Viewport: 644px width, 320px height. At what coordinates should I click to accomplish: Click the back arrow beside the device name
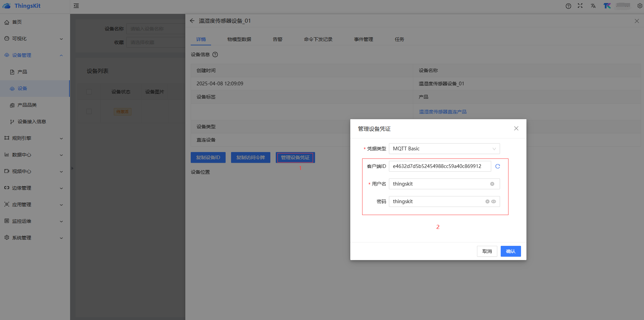[192, 21]
